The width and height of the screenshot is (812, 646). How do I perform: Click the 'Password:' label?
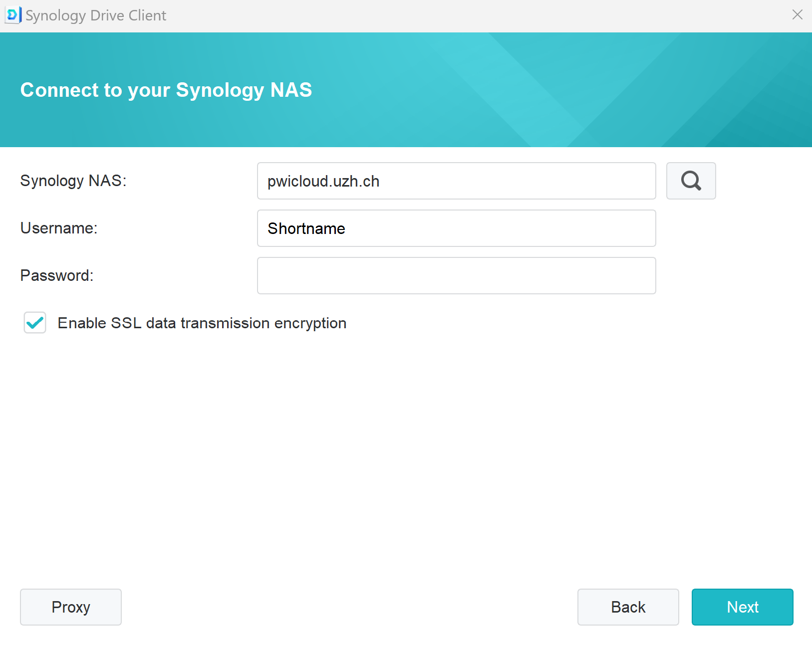point(57,275)
